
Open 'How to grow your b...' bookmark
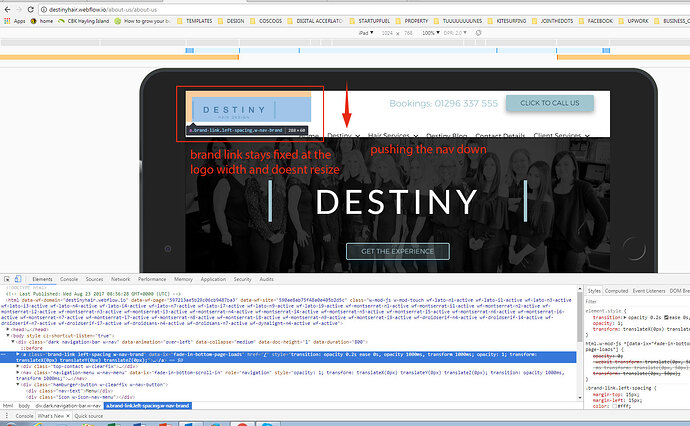(142, 21)
